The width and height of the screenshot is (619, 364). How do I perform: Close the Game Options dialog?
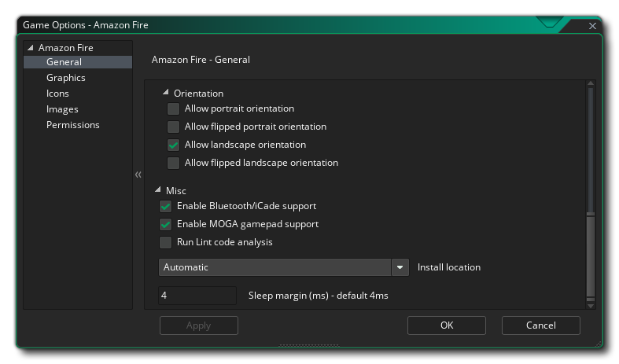(x=592, y=26)
